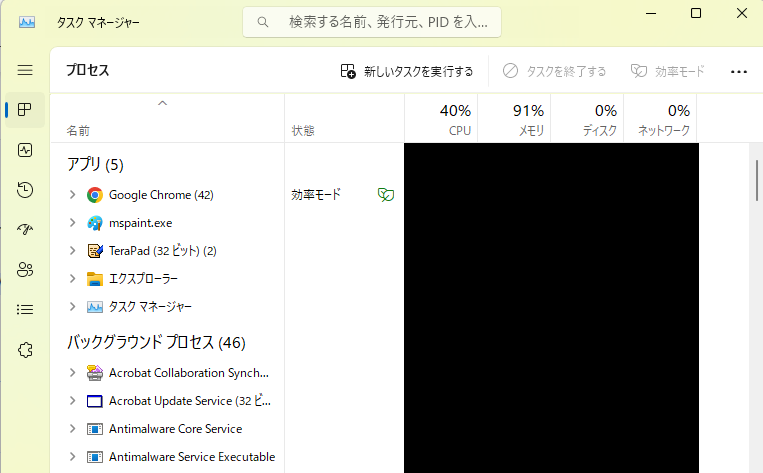This screenshot has height=473, width=763.
Task: Sort by the 名前 column header
Action: [x=167, y=118]
